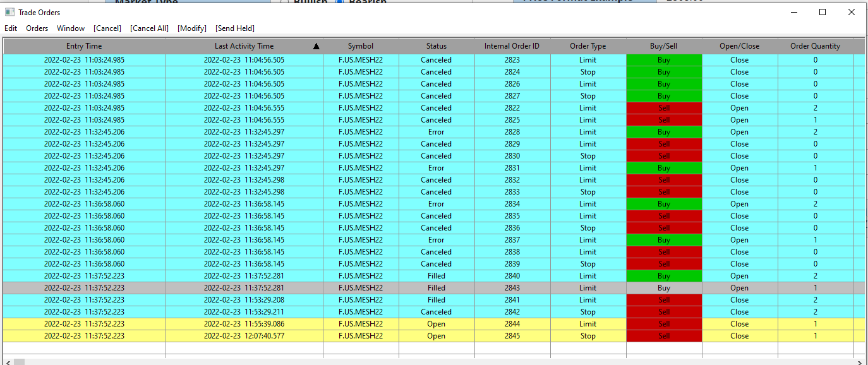Click Error status of order 2837
This screenshot has height=365, width=868.
pyautogui.click(x=437, y=240)
